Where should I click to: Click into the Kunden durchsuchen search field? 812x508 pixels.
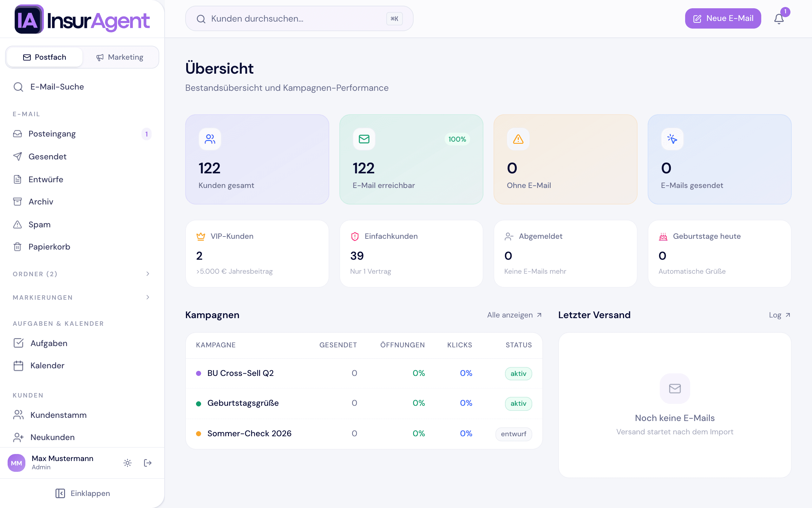point(299,18)
